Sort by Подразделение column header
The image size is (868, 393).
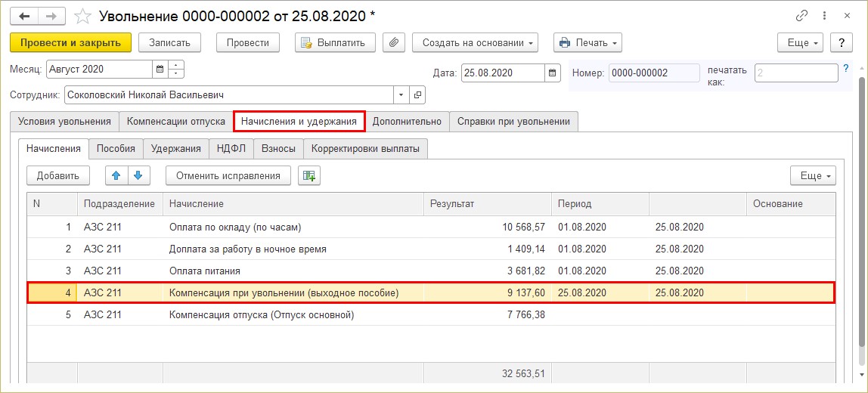pos(119,204)
